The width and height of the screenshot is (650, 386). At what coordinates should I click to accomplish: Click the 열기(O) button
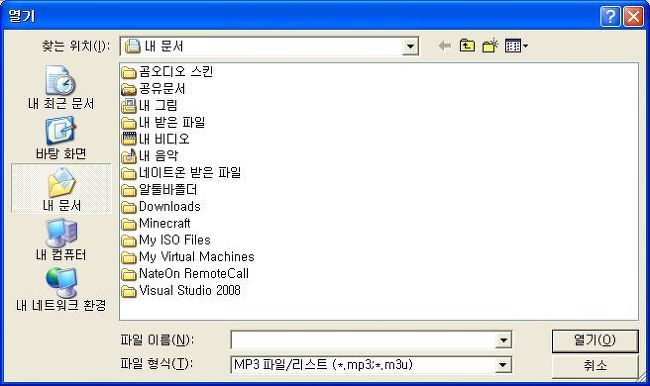[595, 341]
